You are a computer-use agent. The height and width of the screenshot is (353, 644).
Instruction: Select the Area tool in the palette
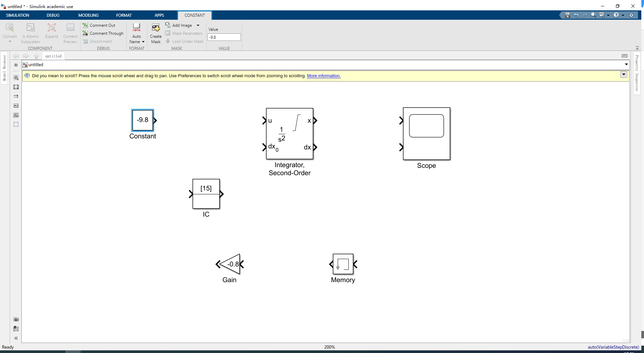point(16,124)
